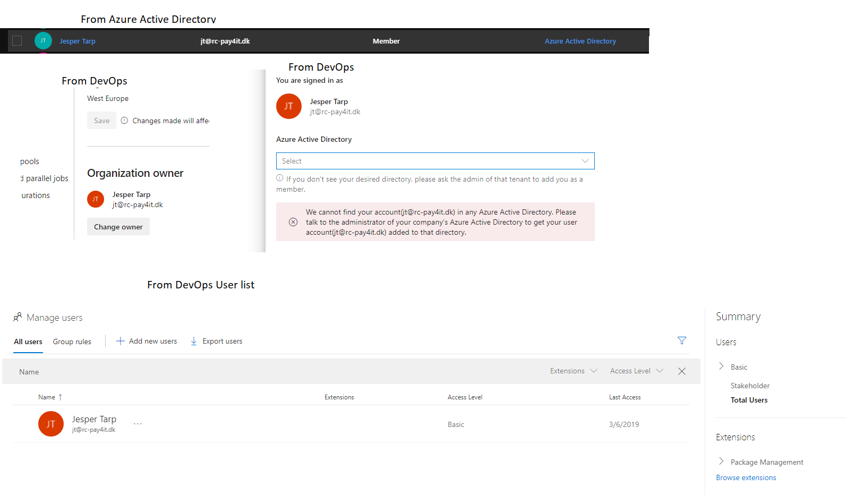This screenshot has width=846, height=504.
Task: Switch to the All users tab
Action: 28,341
